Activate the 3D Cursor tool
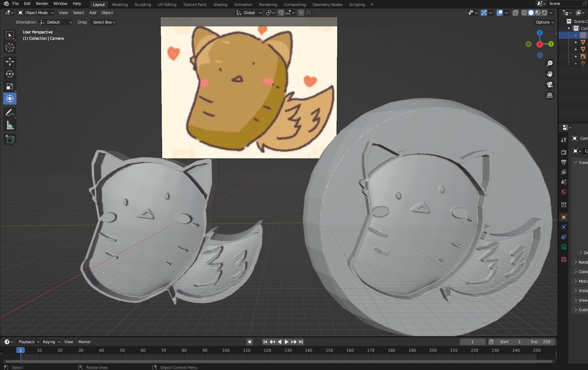This screenshot has height=370, width=588. (x=10, y=48)
